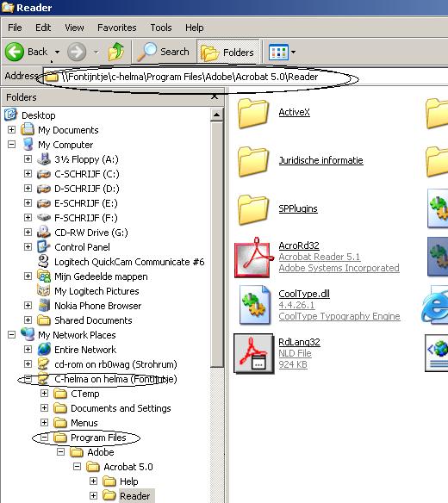Select D-SCHRIJF (D:) drive icon
This screenshot has width=448, height=503.
point(44,189)
